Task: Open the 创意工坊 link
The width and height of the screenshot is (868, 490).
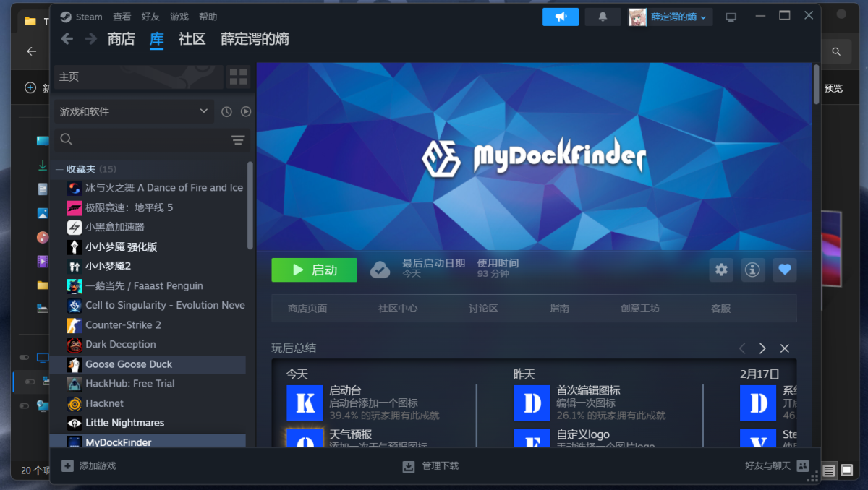Action: point(639,308)
